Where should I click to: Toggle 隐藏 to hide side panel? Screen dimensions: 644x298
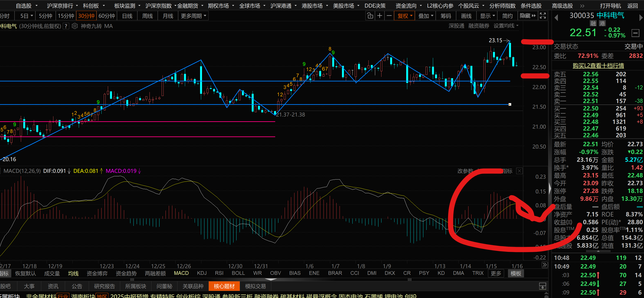(x=527, y=16)
